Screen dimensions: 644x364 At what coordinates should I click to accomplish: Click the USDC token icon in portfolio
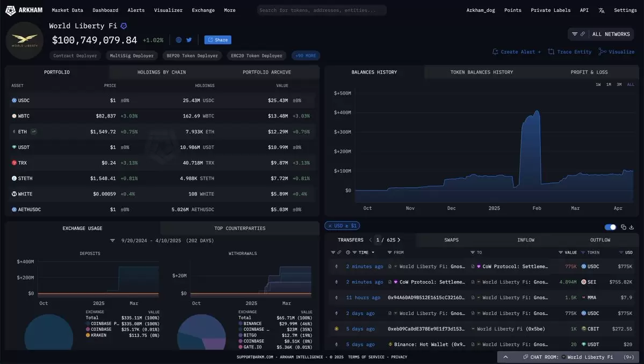click(14, 100)
